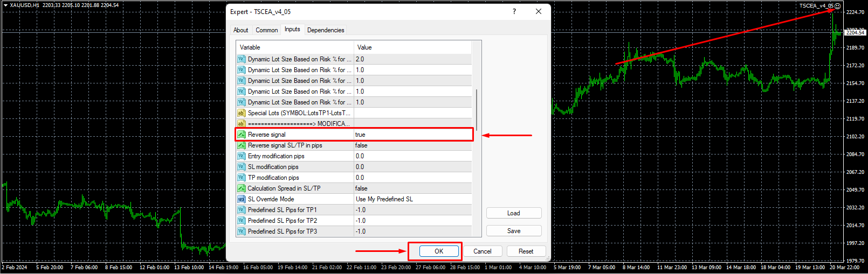This screenshot has height=274, width=868.
Task: Select the Variable column header
Action: click(294, 47)
